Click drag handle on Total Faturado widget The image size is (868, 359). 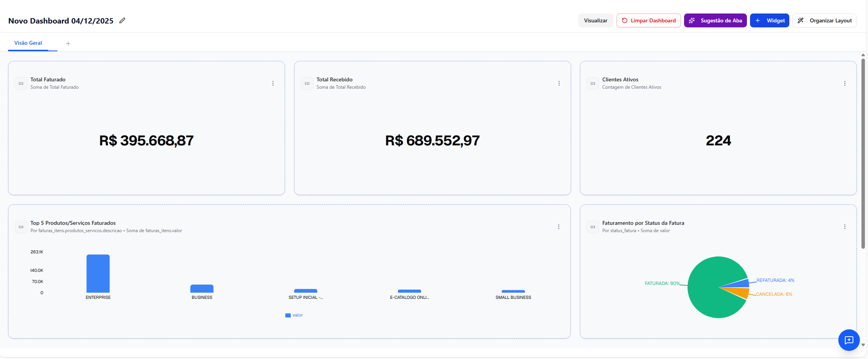click(21, 83)
